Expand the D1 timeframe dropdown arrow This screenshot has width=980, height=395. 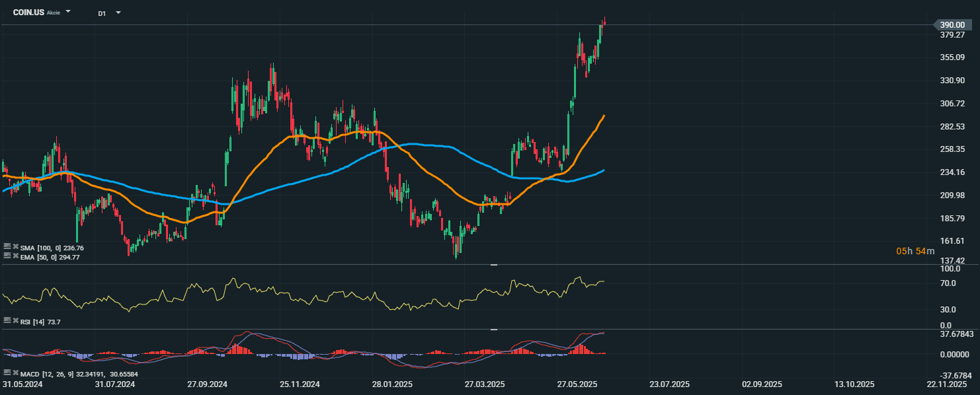pyautogui.click(x=118, y=13)
